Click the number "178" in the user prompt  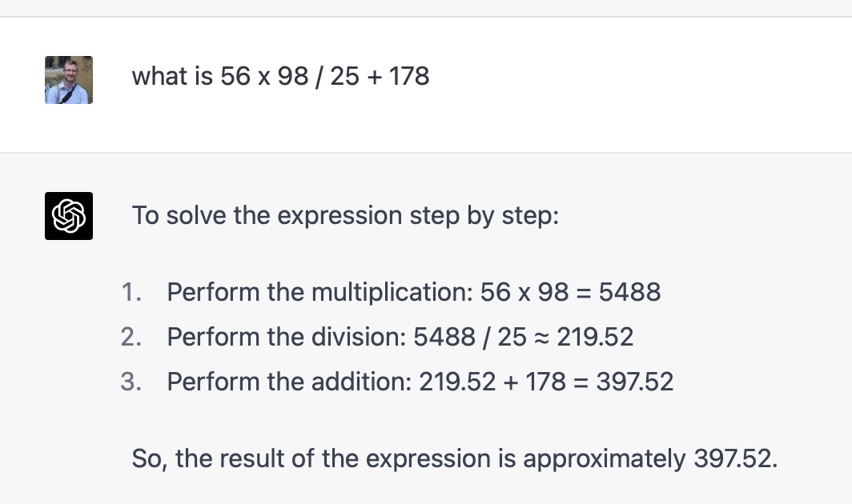pyautogui.click(x=409, y=77)
